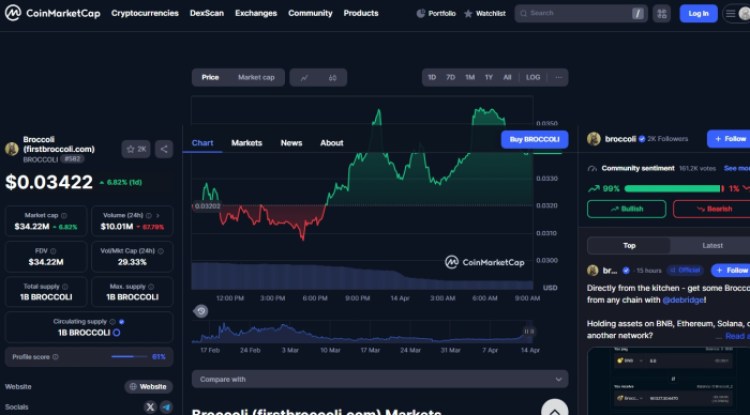Select the Price chart toggle
This screenshot has width=750, height=415.
pos(210,77)
